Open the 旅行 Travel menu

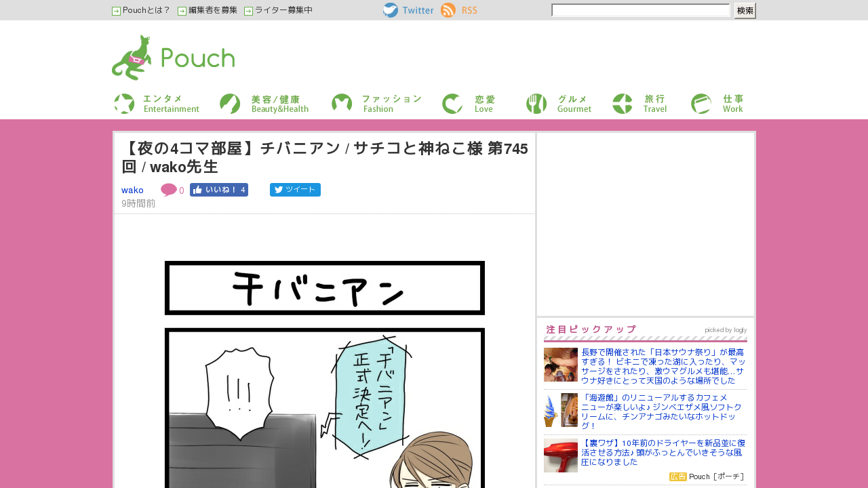pyautogui.click(x=640, y=104)
